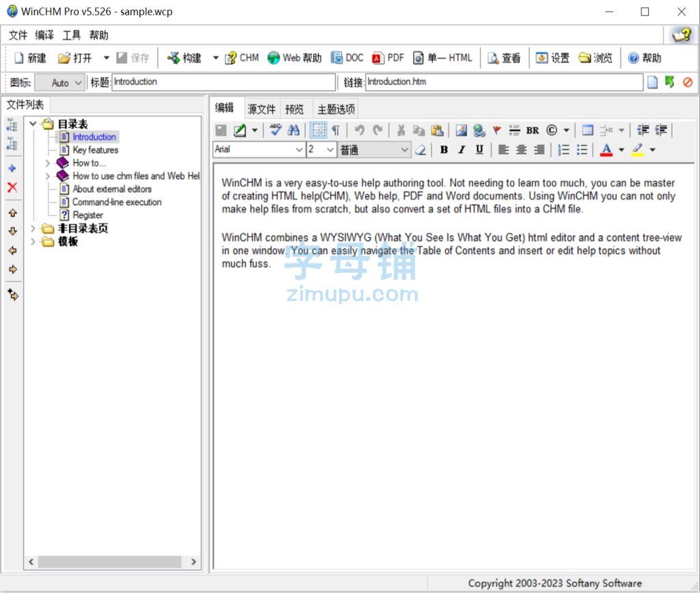This screenshot has height=593, width=700.
Task: Insert the copyright special character
Action: (552, 130)
